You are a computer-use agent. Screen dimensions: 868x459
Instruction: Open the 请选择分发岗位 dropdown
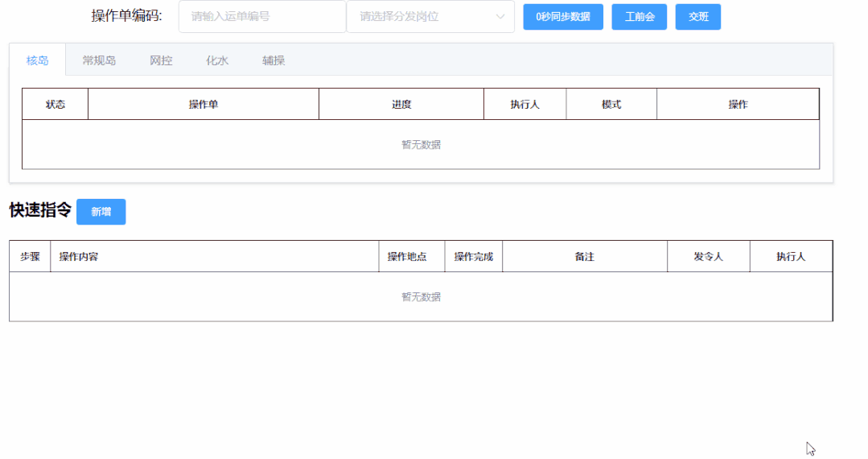coord(430,17)
